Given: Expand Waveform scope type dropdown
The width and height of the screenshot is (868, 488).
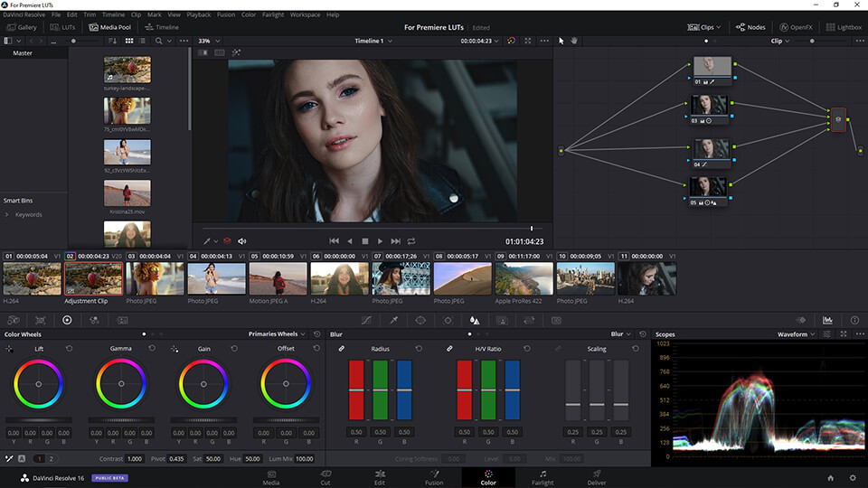Looking at the screenshot, I should pos(796,334).
